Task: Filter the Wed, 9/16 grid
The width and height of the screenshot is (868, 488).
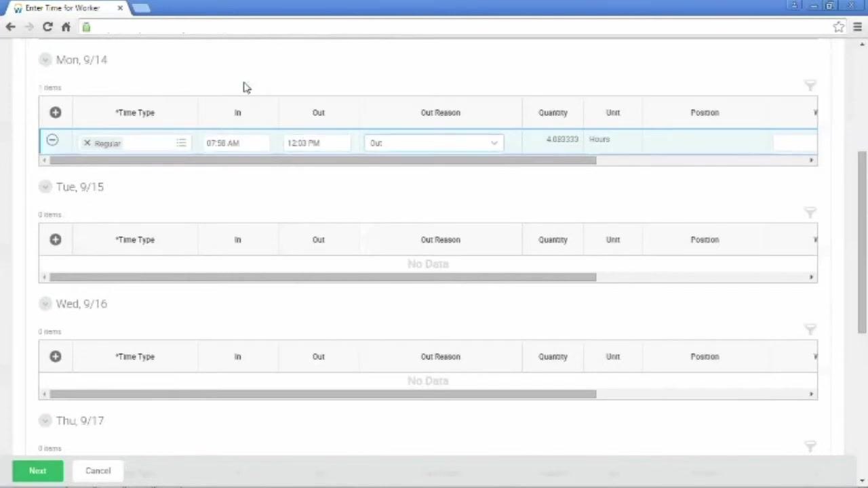Action: pos(810,329)
